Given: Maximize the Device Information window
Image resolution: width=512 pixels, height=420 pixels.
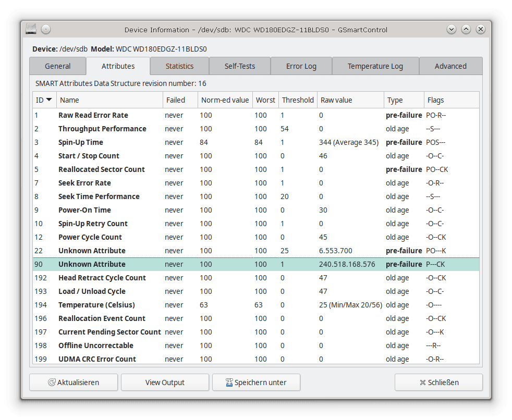Looking at the screenshot, I should tap(466, 29).
